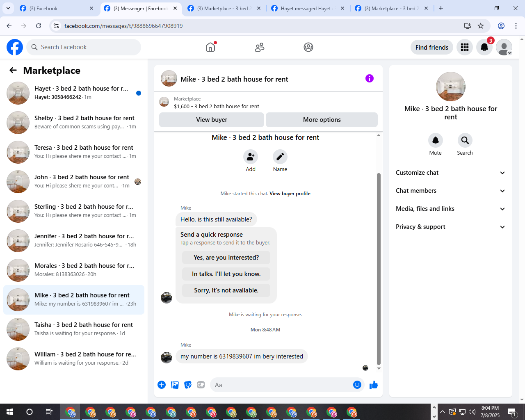Choose a sticker icon in composer

188,385
